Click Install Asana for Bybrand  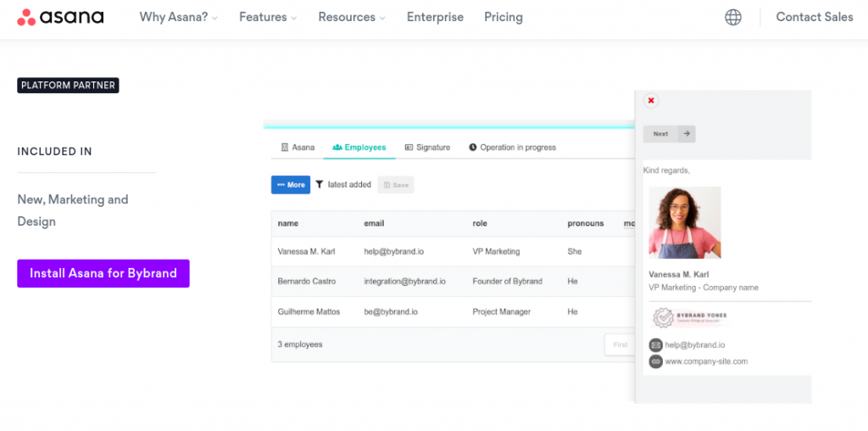(103, 273)
